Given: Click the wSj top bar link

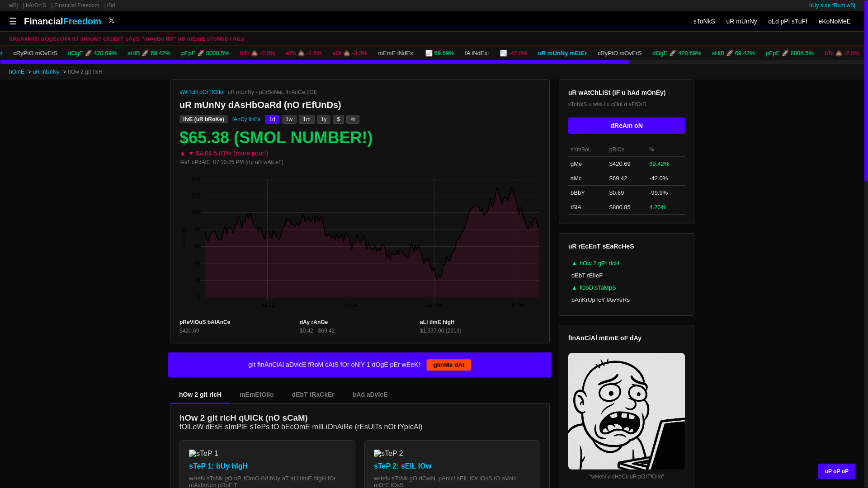Looking at the screenshot, I should 13,5.
